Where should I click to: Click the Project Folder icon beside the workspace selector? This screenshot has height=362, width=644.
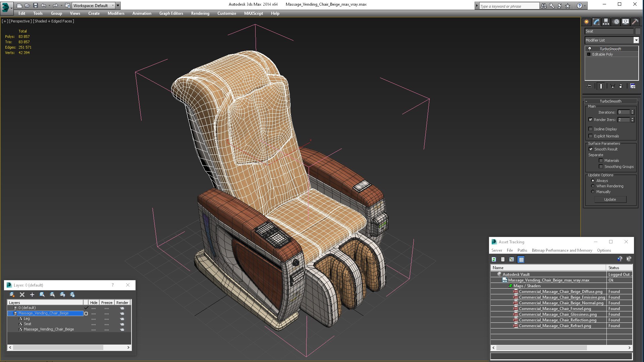tap(68, 5)
